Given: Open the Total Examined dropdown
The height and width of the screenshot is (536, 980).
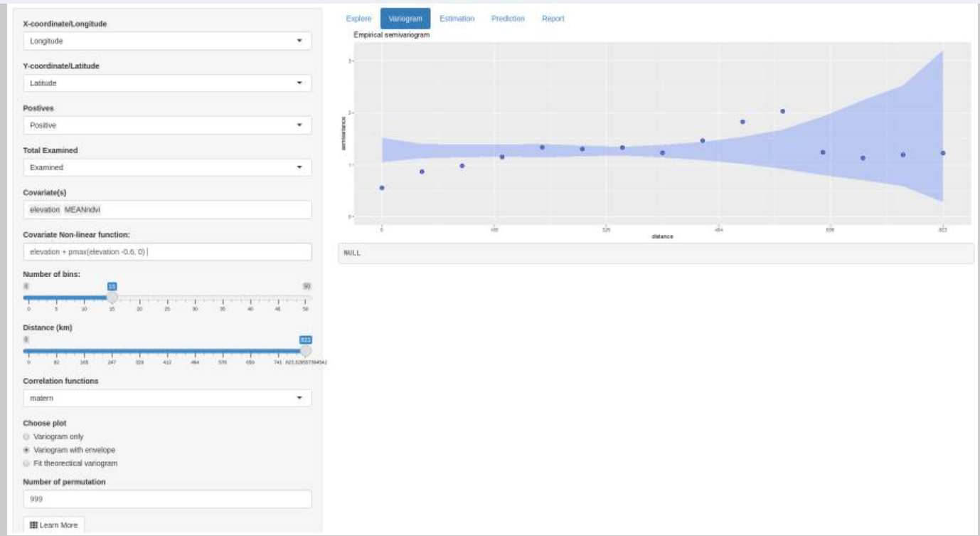Looking at the screenshot, I should [167, 167].
